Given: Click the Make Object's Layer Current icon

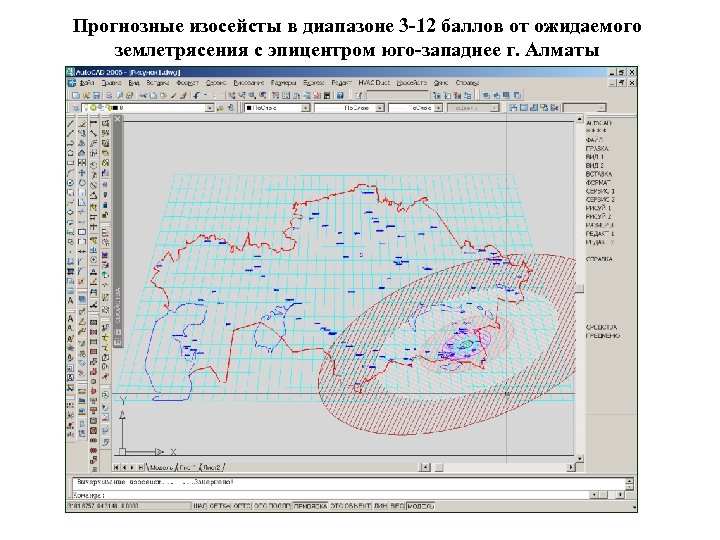Looking at the screenshot, I should pyautogui.click(x=219, y=108).
